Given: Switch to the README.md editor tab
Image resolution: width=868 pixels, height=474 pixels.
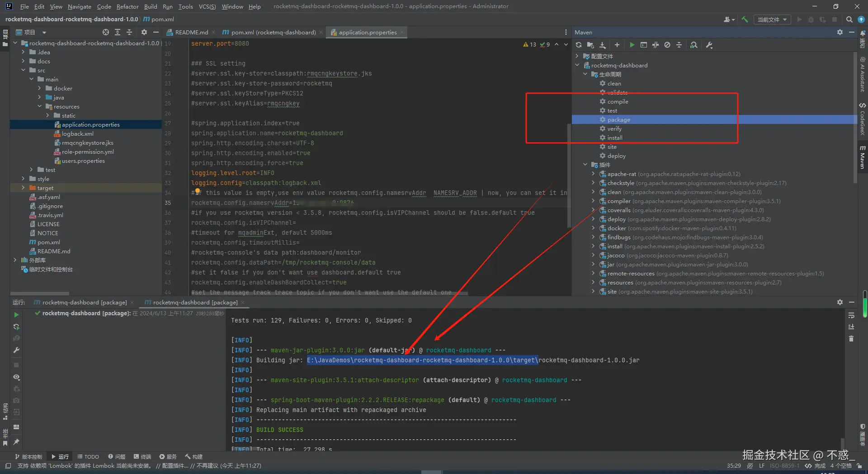Looking at the screenshot, I should 191,32.
